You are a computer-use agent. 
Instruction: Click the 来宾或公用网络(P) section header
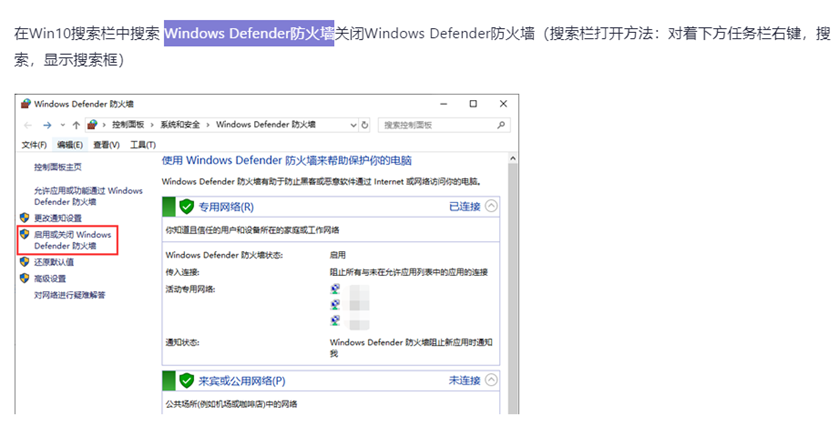pyautogui.click(x=331, y=381)
